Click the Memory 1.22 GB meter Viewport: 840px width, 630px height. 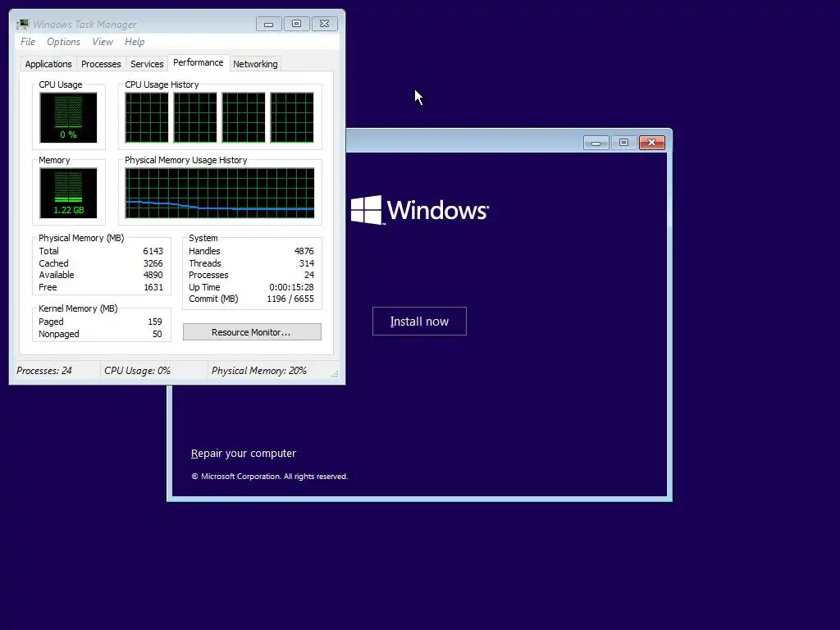tap(68, 194)
